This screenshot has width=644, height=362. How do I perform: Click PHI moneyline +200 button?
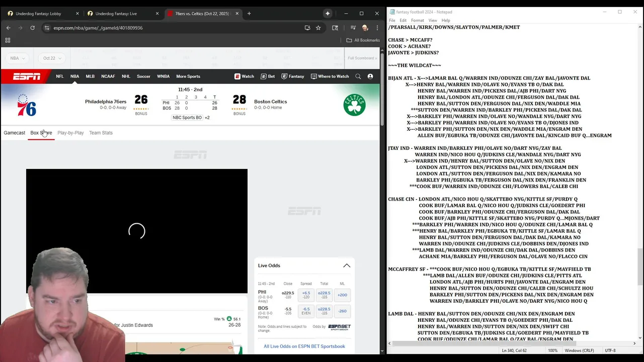click(x=342, y=295)
